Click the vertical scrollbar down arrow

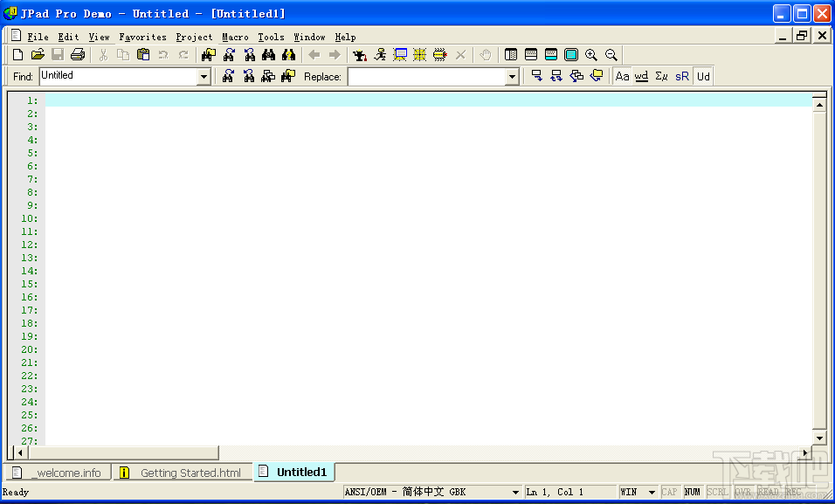point(819,438)
